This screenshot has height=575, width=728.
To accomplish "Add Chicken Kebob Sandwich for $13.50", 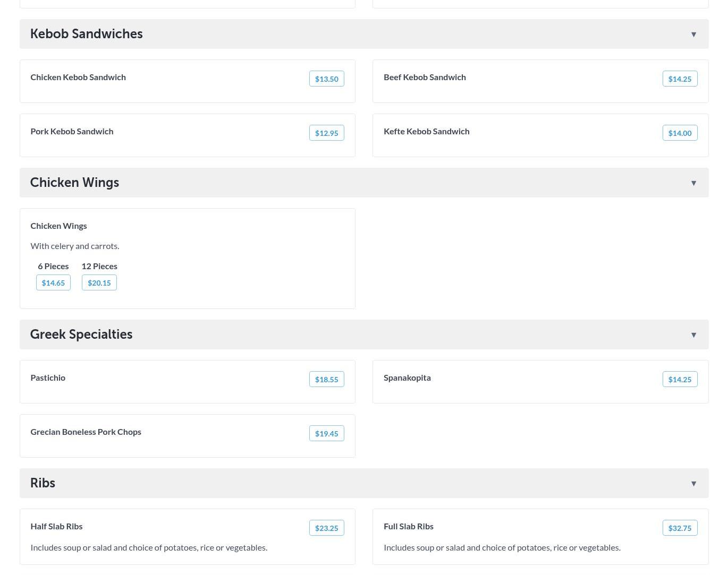I will coord(326,79).
